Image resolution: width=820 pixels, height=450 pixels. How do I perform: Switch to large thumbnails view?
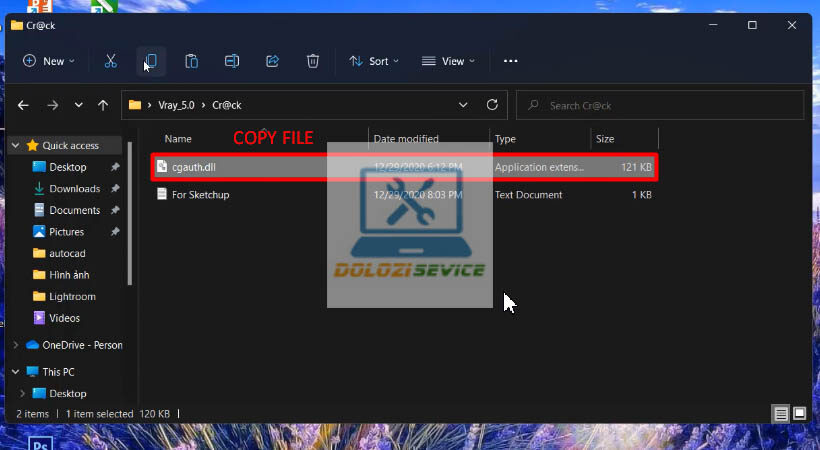click(x=799, y=413)
